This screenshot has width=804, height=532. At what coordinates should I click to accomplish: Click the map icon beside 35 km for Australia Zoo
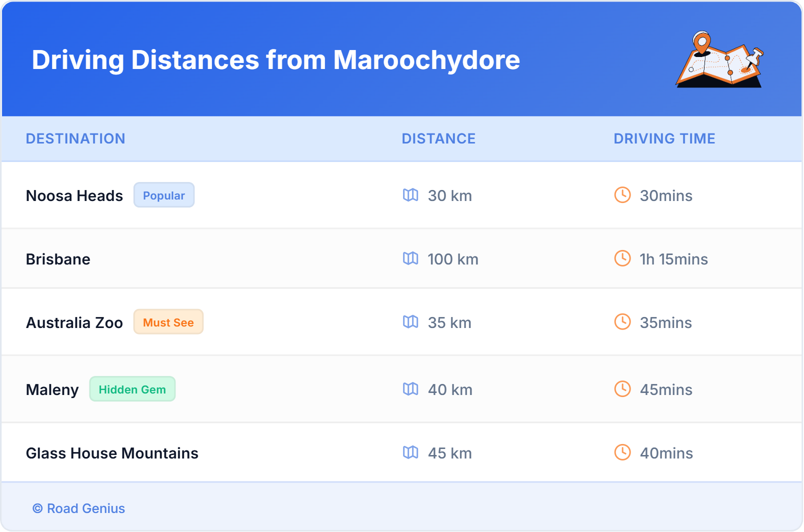click(411, 322)
